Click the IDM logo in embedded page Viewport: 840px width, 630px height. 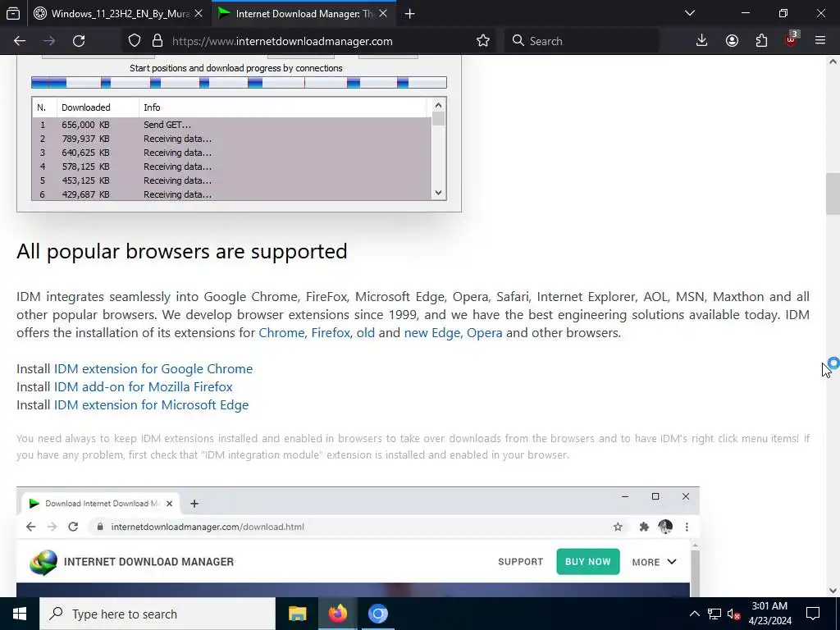click(43, 563)
